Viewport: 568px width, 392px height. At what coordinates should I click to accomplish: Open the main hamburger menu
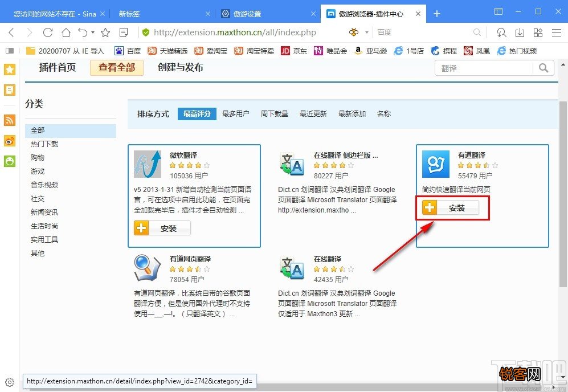[557, 32]
